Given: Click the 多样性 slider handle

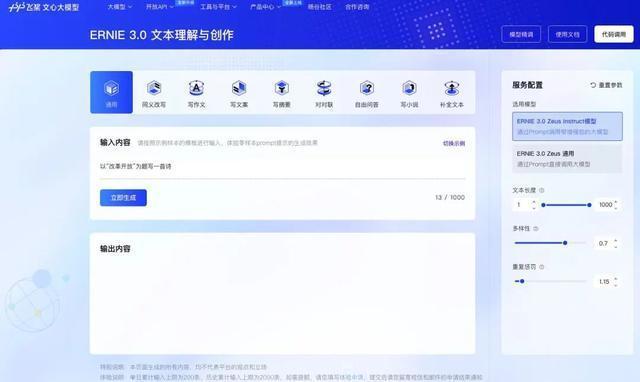Looking at the screenshot, I should (565, 243).
